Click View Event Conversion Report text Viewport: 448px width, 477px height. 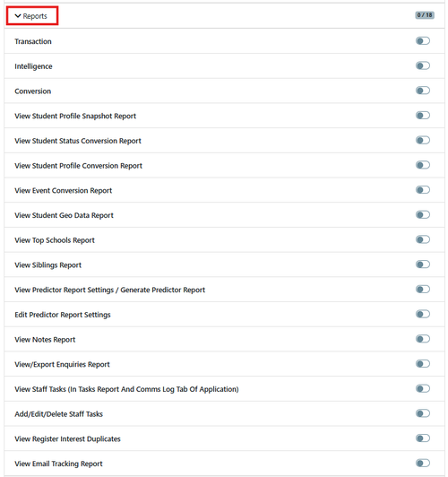64,191
